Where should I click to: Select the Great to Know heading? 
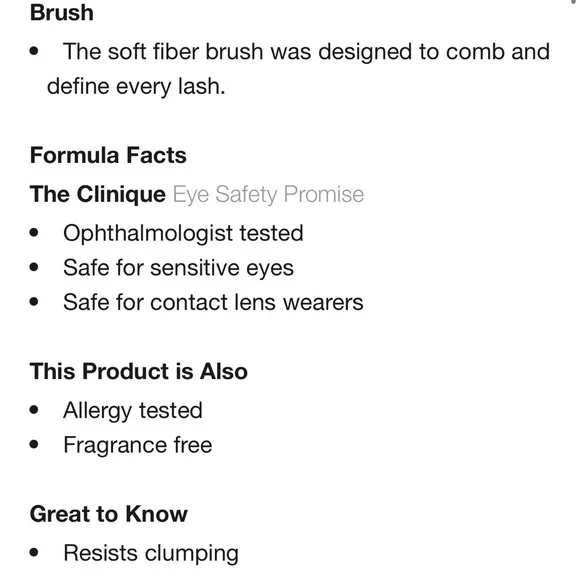click(109, 514)
